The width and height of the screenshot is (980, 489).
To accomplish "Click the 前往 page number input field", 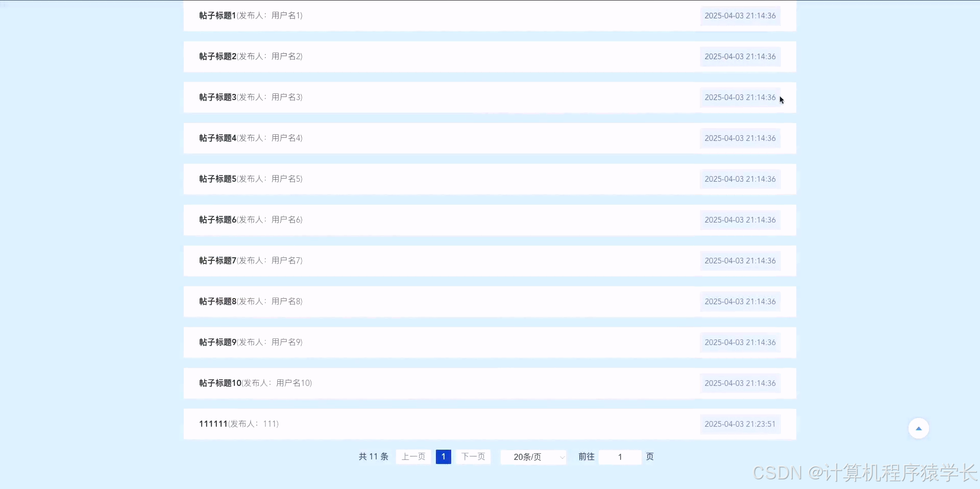I will tap(620, 457).
